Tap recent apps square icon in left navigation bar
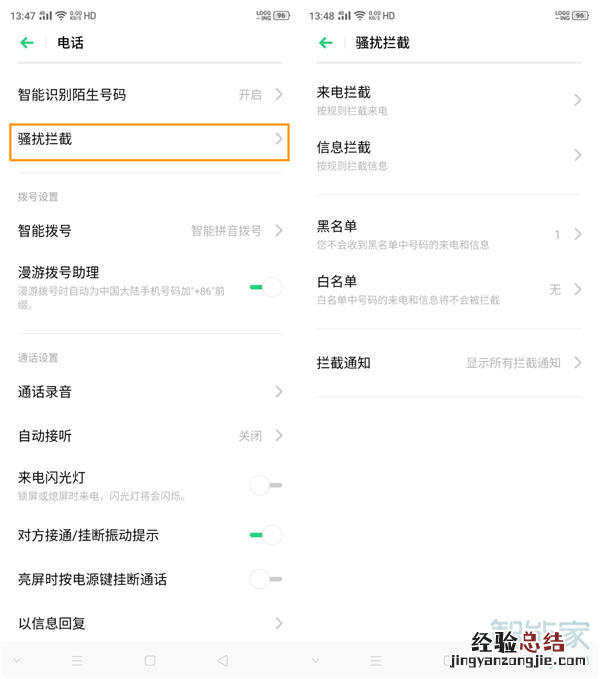Image resolution: width=600 pixels, height=679 pixels. (150, 661)
